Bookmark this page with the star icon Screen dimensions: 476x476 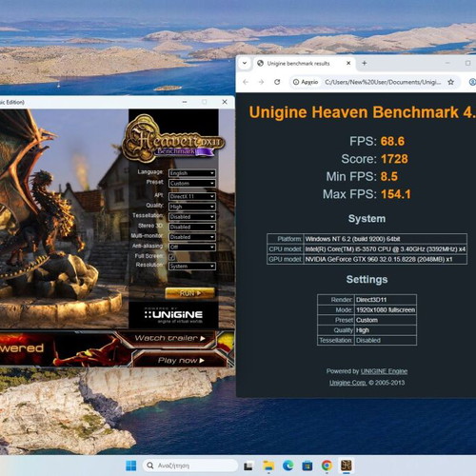[x=450, y=82]
